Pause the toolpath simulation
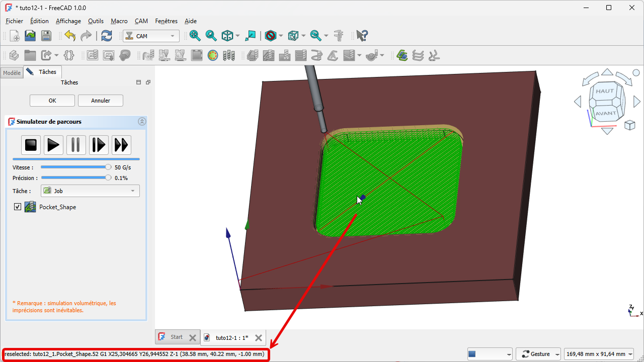The width and height of the screenshot is (644, 362). (75, 145)
